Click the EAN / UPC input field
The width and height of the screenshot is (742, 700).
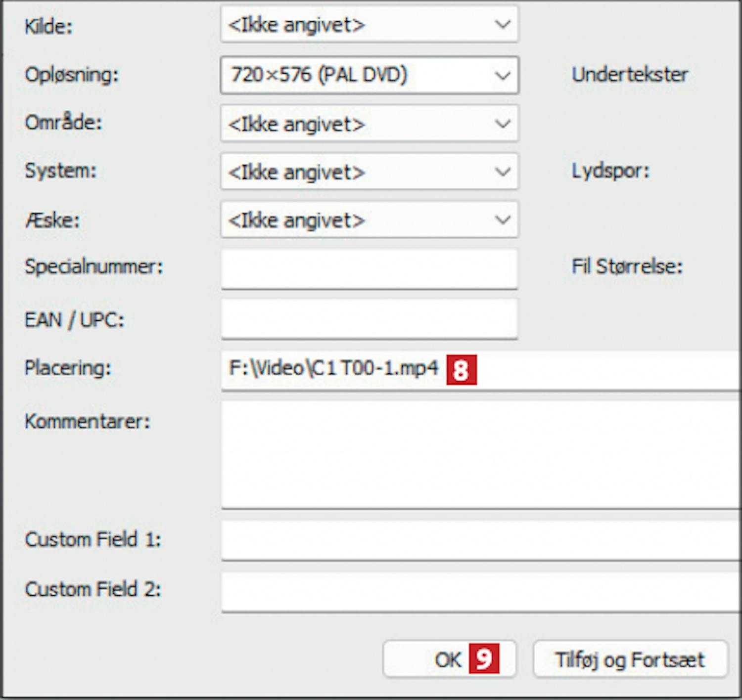[369, 319]
